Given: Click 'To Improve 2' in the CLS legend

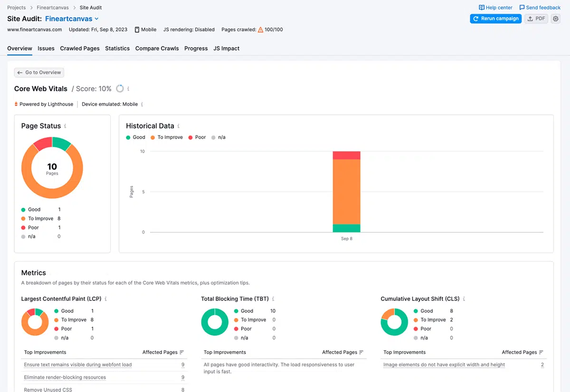Looking at the screenshot, I should pyautogui.click(x=433, y=320).
